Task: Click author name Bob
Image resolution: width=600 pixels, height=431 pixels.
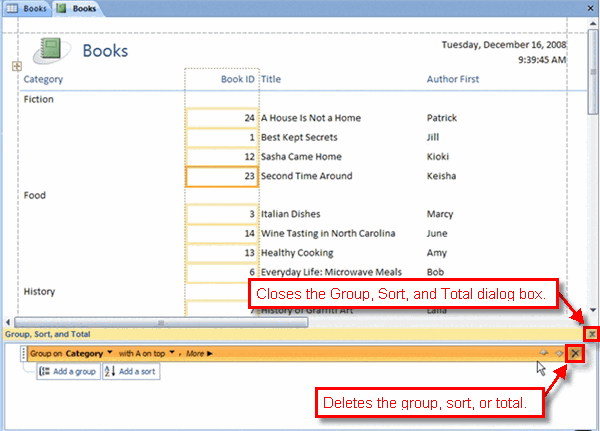Action: coord(435,272)
